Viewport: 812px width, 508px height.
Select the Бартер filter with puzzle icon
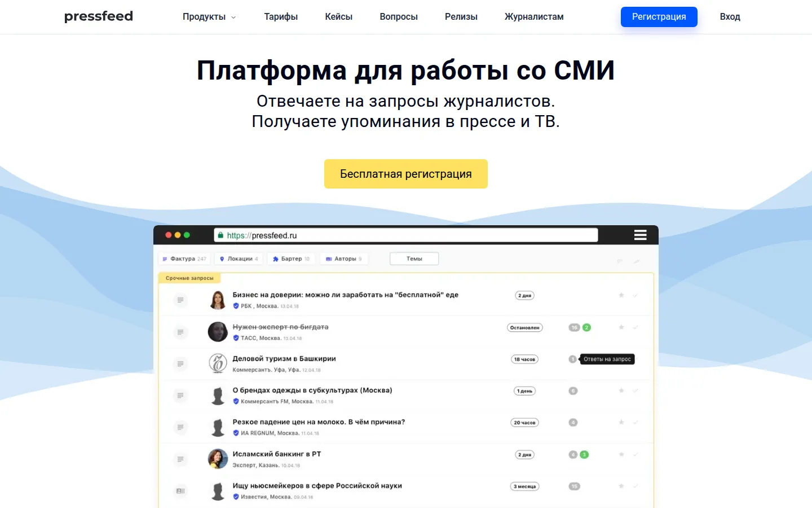click(x=291, y=259)
